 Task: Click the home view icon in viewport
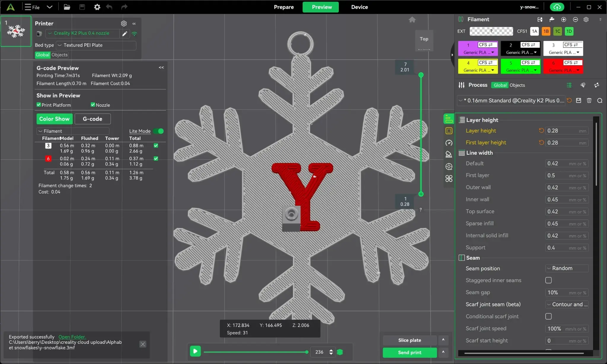pos(412,20)
